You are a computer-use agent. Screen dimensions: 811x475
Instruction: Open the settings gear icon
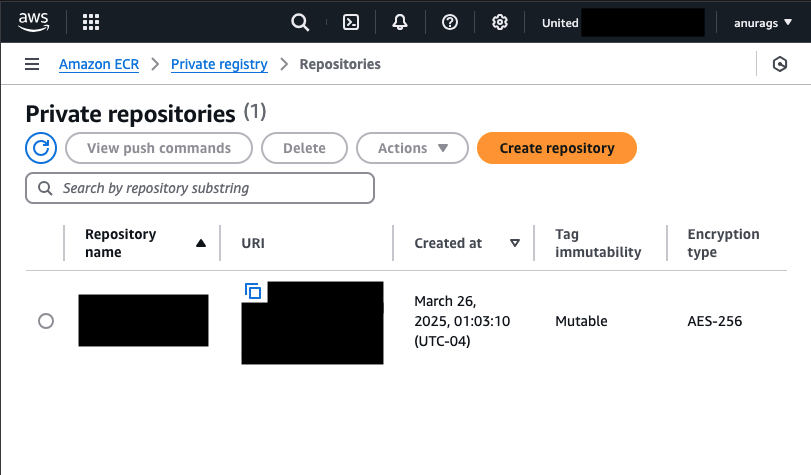[x=500, y=22]
